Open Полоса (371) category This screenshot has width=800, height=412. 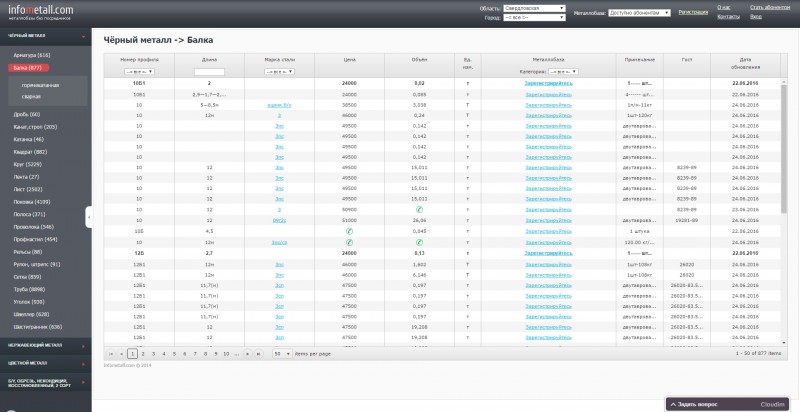coord(29,215)
